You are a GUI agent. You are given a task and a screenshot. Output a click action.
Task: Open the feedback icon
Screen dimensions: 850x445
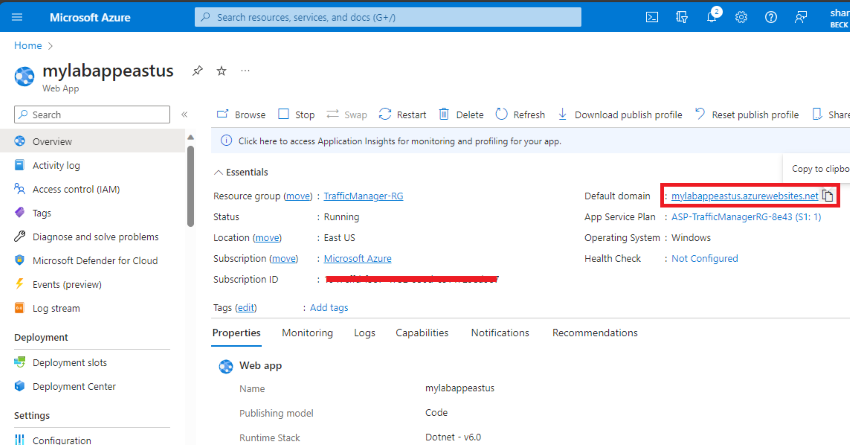[801, 17]
